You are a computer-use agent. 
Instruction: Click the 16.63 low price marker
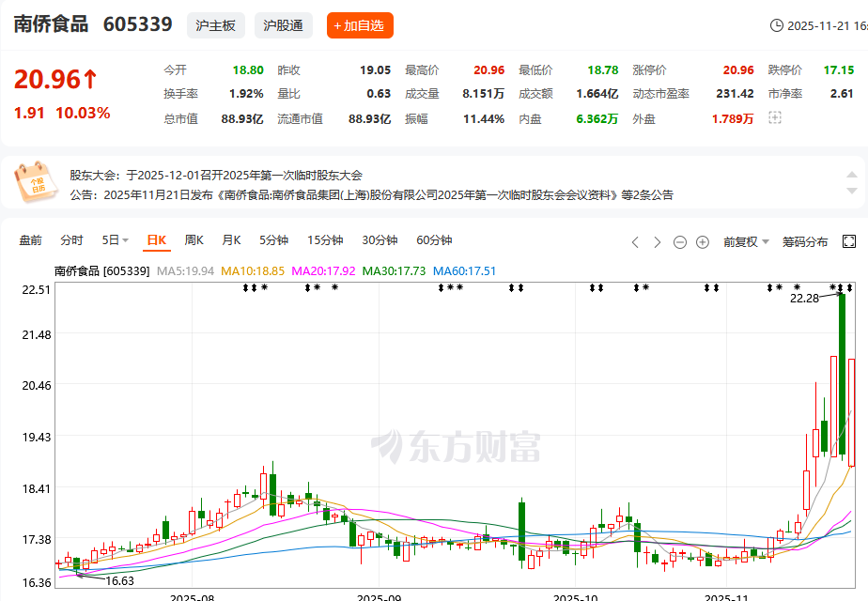(x=119, y=581)
